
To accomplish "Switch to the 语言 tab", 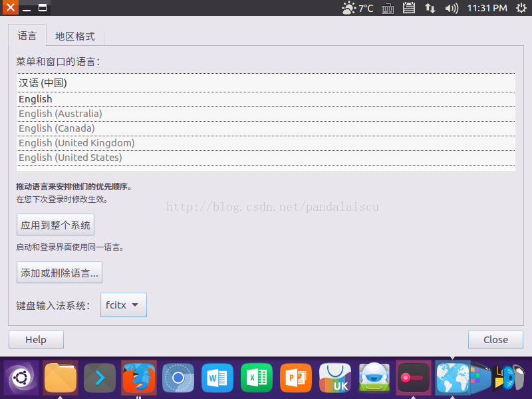I will [27, 35].
